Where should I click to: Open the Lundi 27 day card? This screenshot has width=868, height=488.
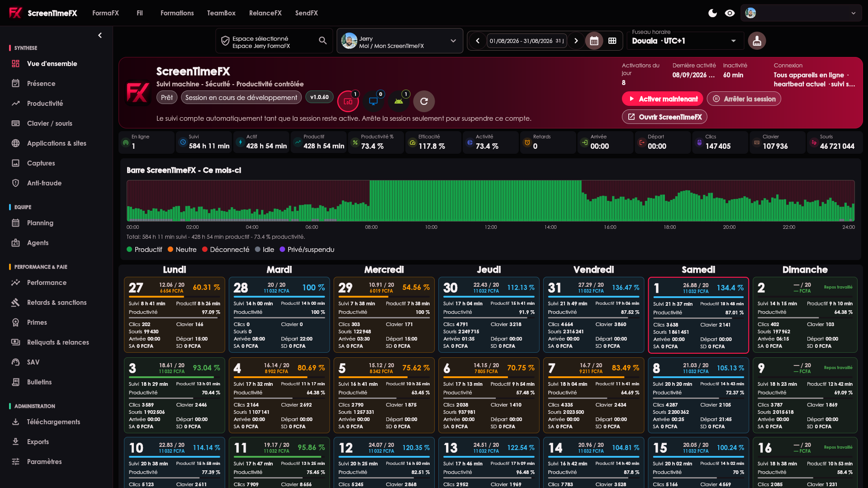pyautogui.click(x=175, y=315)
